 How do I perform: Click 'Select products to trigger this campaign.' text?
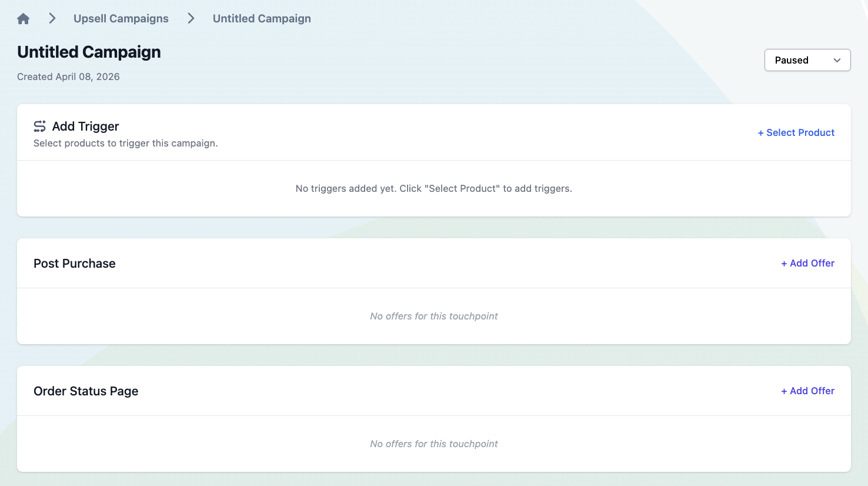pyautogui.click(x=126, y=143)
